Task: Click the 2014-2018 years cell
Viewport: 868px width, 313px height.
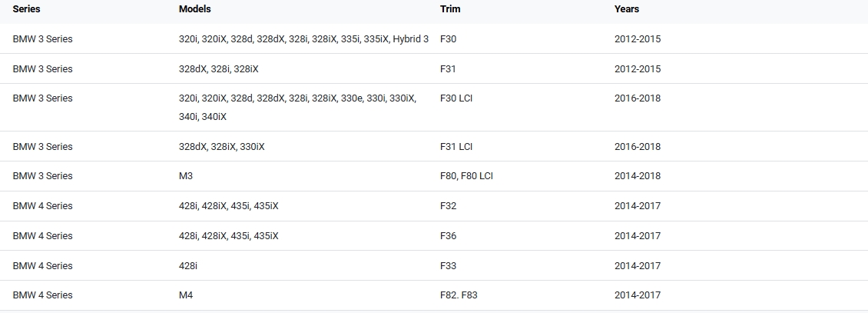Action: tap(637, 176)
